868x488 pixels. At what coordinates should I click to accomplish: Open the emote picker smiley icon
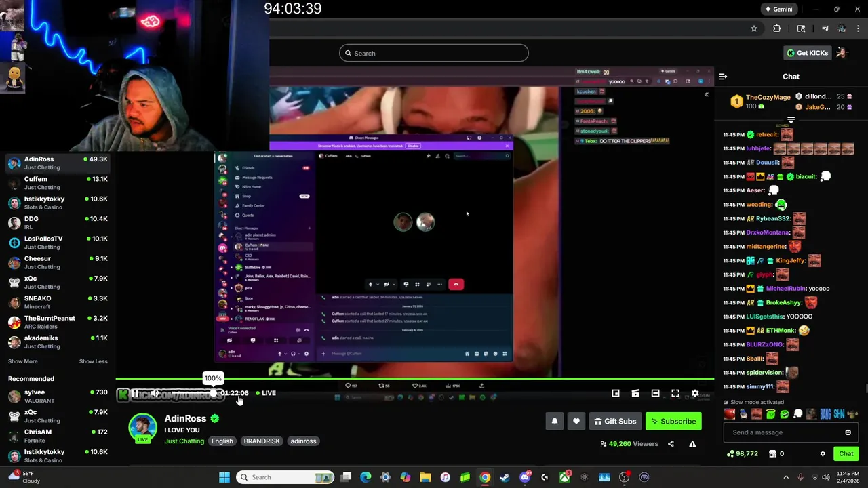pyautogui.click(x=848, y=432)
